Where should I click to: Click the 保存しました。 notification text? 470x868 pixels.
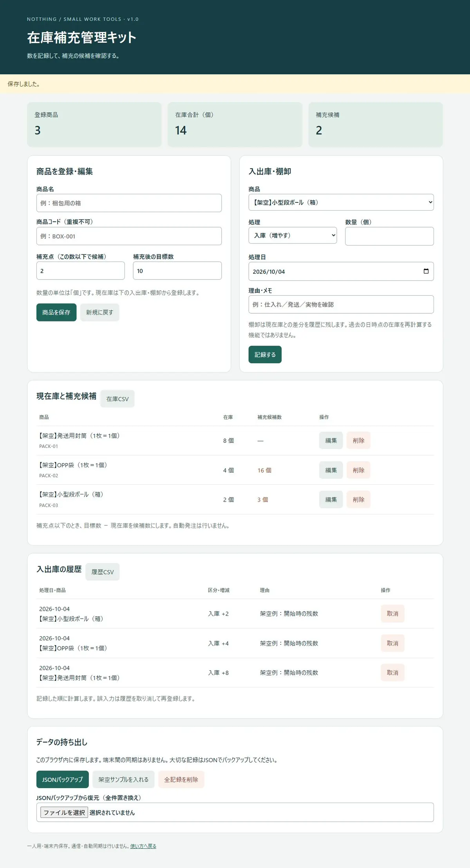(x=23, y=84)
